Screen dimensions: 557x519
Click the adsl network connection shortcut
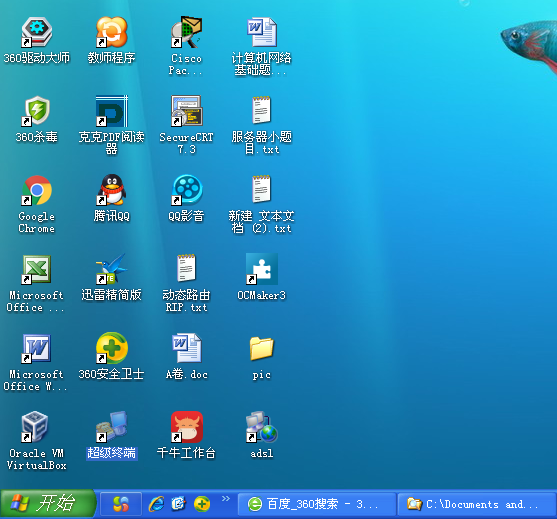click(262, 427)
